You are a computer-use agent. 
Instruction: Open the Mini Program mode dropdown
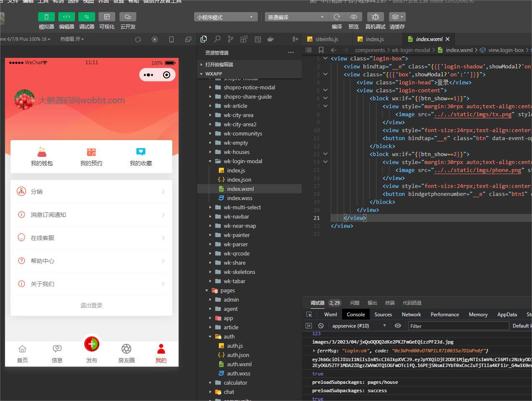click(226, 17)
